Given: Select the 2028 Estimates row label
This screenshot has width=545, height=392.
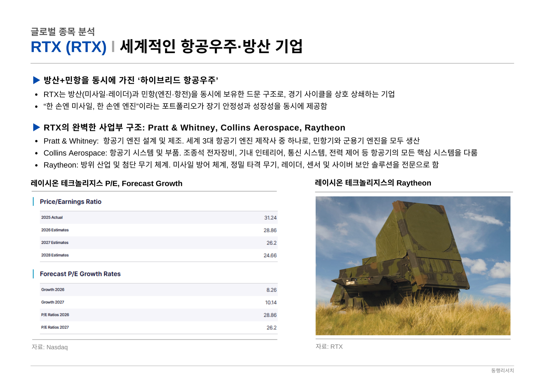Looking at the screenshot, I should point(55,255).
